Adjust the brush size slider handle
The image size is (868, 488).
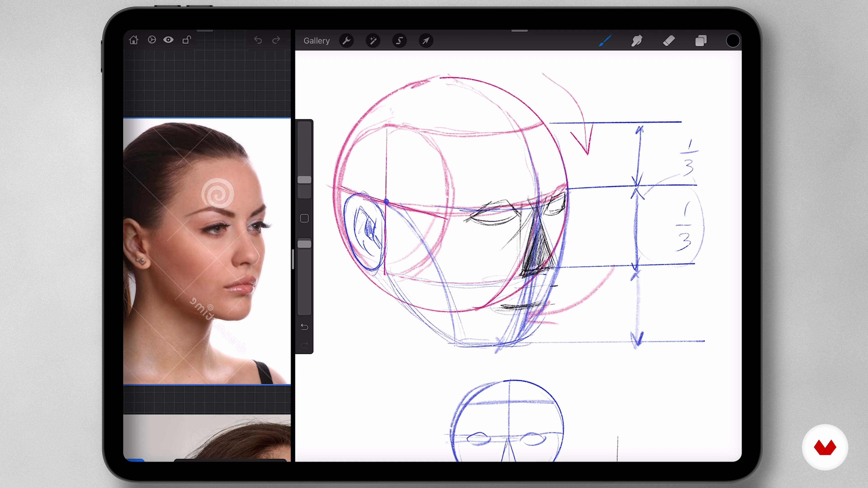[304, 180]
